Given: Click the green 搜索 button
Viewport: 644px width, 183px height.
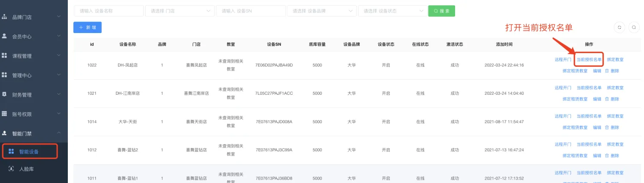Looking at the screenshot, I should 441,11.
